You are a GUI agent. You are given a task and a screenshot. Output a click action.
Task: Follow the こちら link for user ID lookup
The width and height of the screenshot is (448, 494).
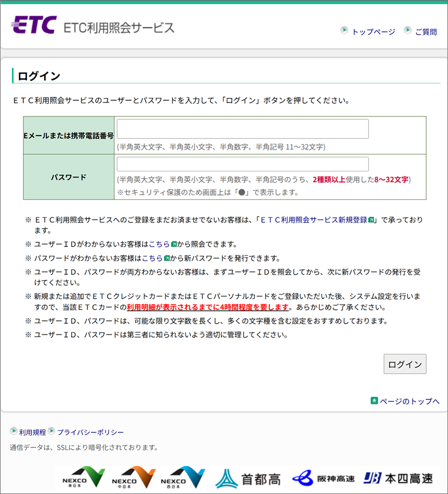(159, 244)
